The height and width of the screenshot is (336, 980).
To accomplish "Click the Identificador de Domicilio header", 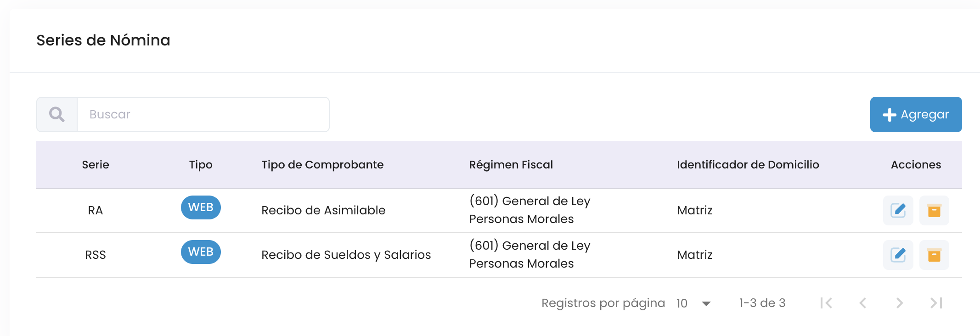I will coord(748,165).
